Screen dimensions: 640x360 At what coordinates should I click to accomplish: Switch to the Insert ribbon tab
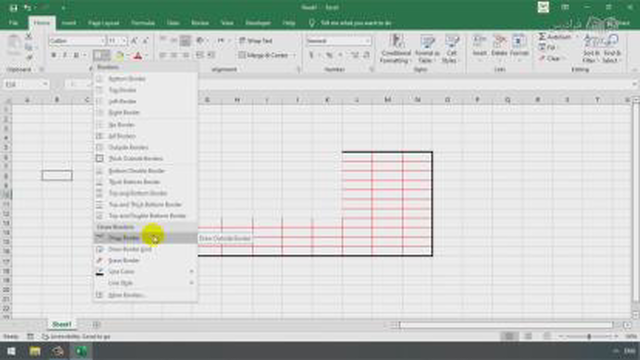point(69,23)
